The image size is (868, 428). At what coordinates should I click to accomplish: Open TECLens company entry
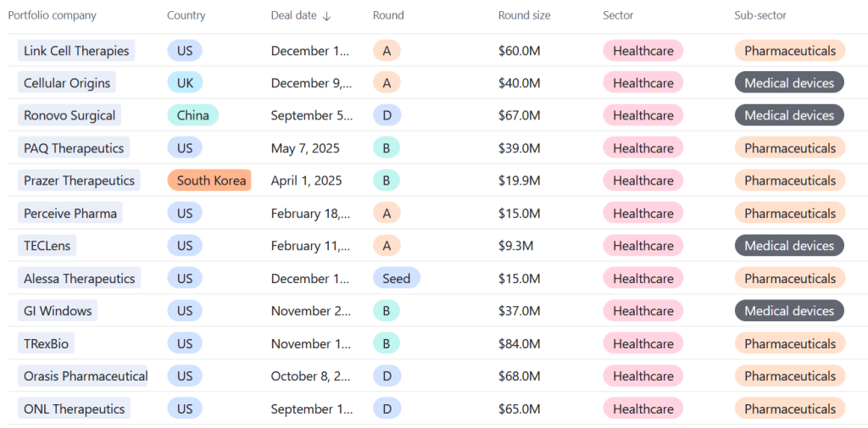tap(47, 246)
